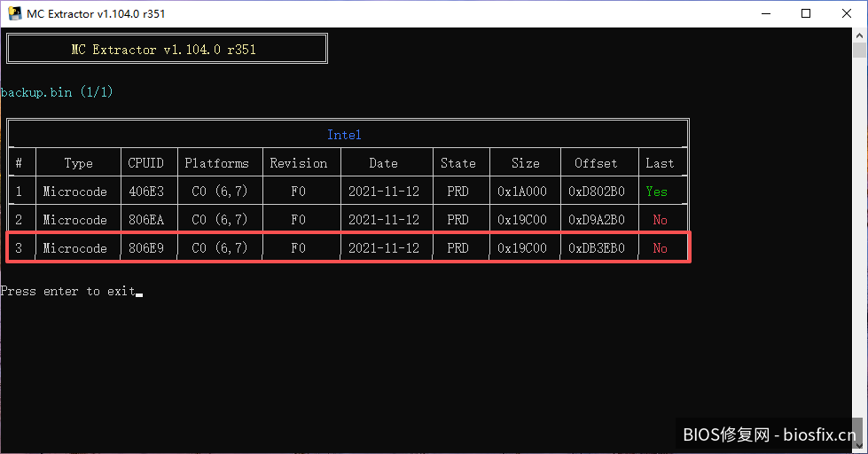Image resolution: width=868 pixels, height=454 pixels.
Task: Click the Intel table heading
Action: pyautogui.click(x=344, y=135)
